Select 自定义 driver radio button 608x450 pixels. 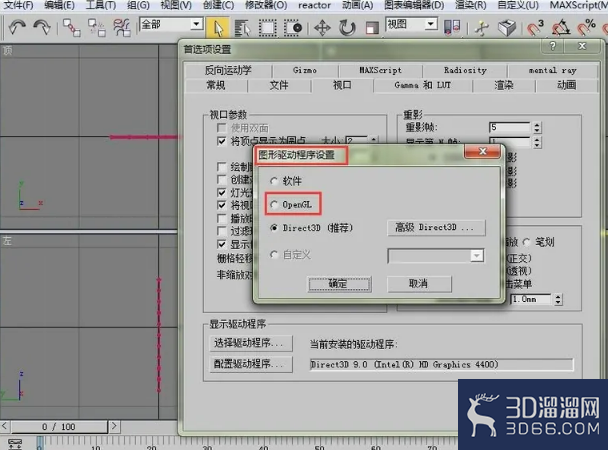click(274, 255)
